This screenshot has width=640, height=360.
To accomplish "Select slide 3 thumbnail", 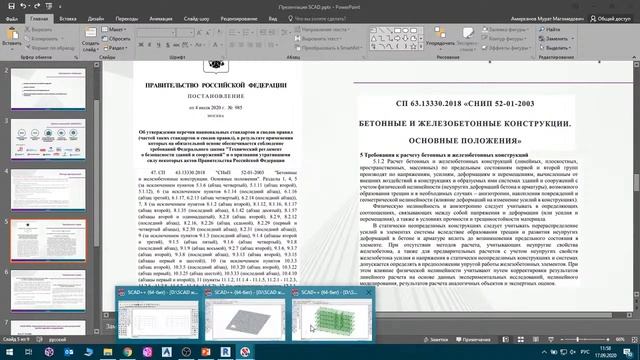I will point(48,139).
